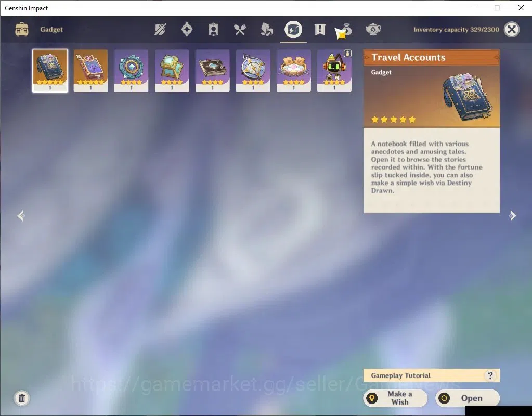
Task: Select the Travel Accounts notebook item
Action: click(50, 71)
